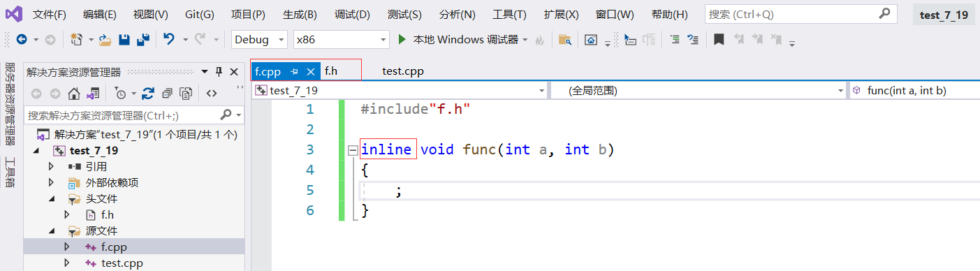Collapse the func code block outline box
980x271 pixels.
point(352,149)
